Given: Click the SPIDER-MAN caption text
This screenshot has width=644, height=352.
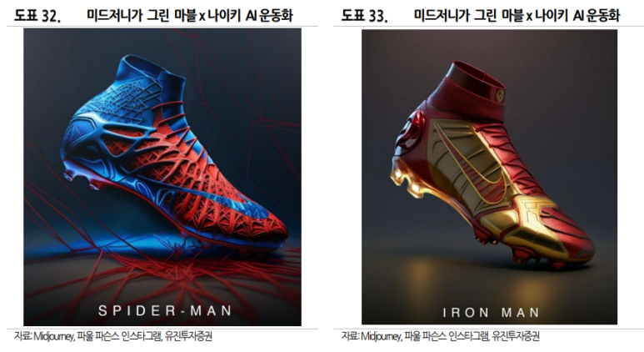Looking at the screenshot, I should coord(165,310).
